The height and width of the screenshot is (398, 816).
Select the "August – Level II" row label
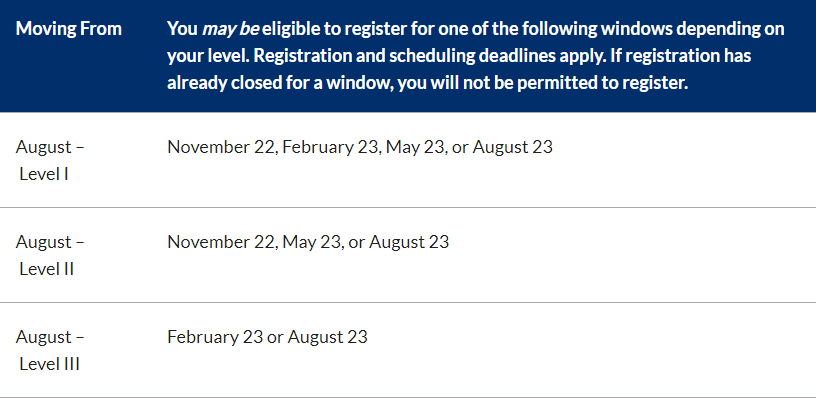(x=50, y=255)
